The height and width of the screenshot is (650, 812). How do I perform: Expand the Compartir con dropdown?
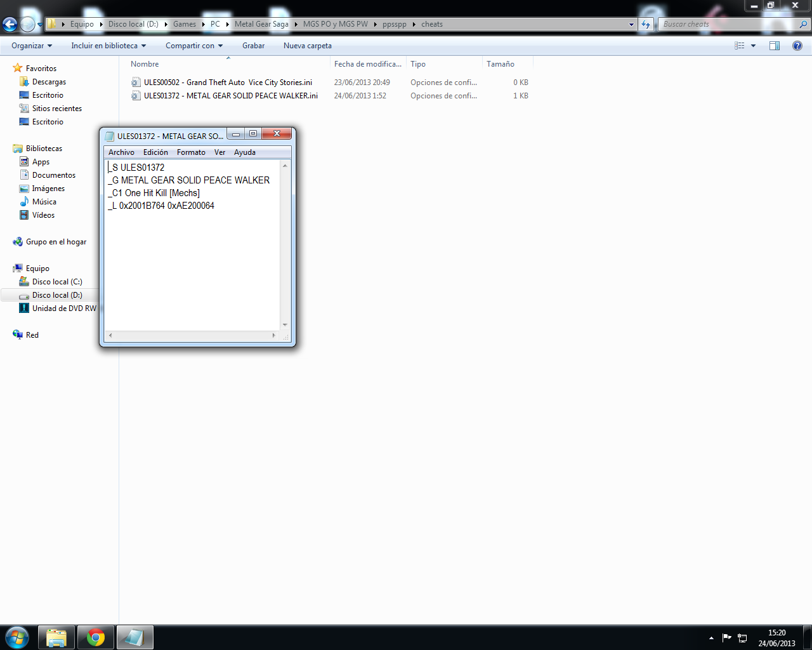point(194,46)
